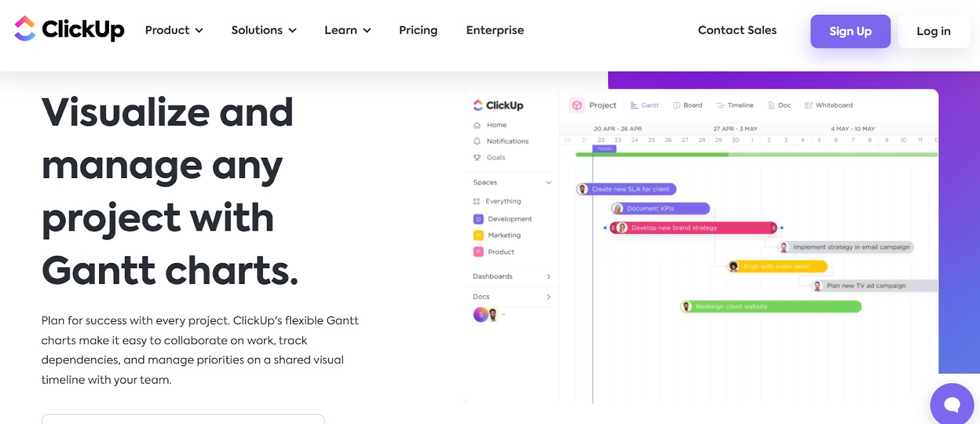Open the Learn dropdown menu

[347, 30]
